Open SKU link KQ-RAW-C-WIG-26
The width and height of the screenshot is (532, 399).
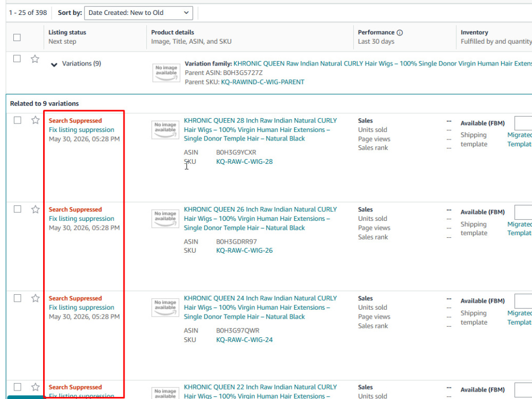click(x=244, y=251)
